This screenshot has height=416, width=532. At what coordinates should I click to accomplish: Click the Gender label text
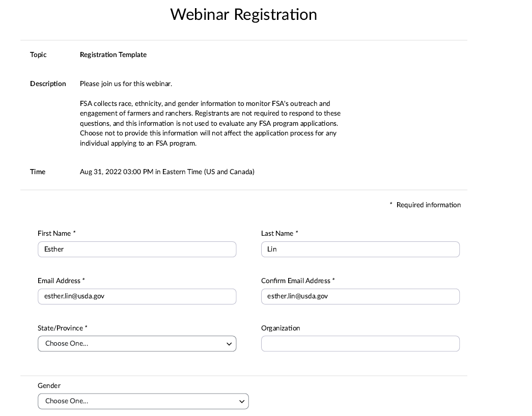49,386
